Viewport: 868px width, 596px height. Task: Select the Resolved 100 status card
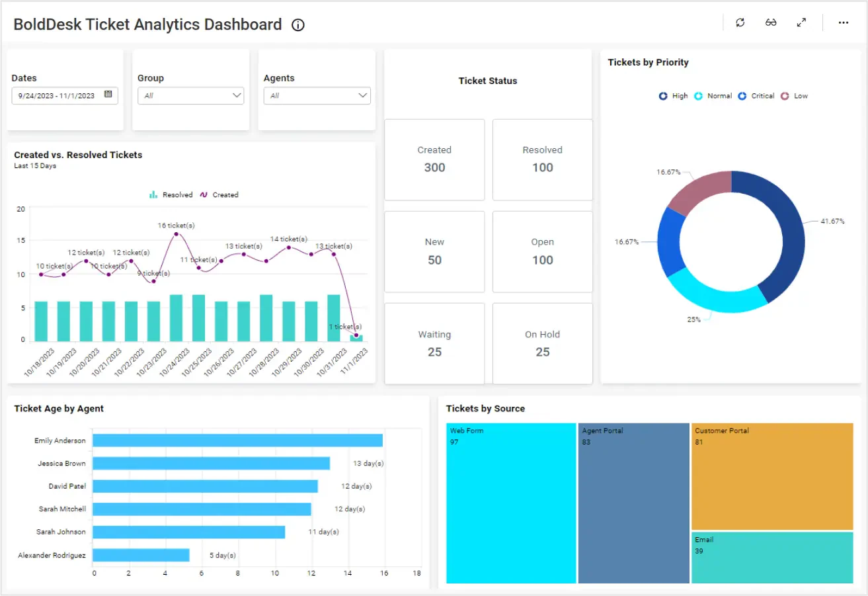(x=543, y=160)
